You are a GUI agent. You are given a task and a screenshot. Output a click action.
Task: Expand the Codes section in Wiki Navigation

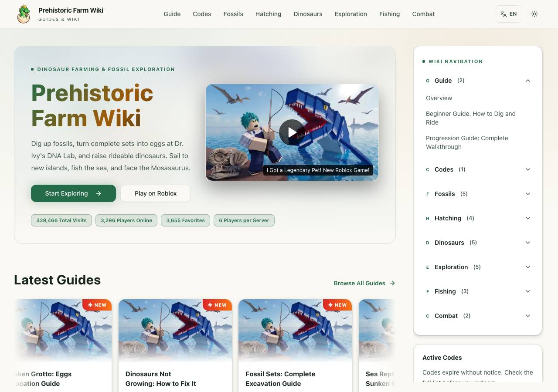(x=478, y=169)
